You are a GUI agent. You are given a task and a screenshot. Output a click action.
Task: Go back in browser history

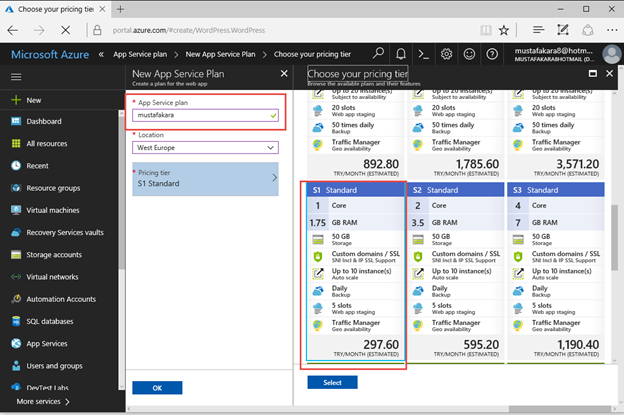point(13,30)
